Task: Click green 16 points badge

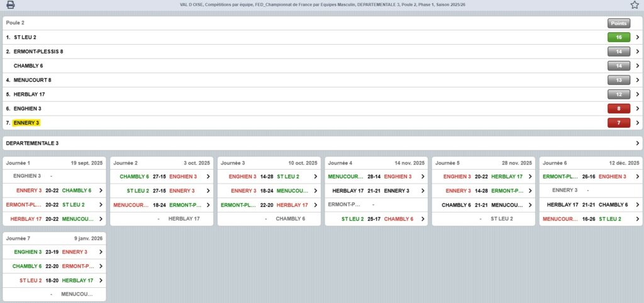Action: (x=619, y=38)
